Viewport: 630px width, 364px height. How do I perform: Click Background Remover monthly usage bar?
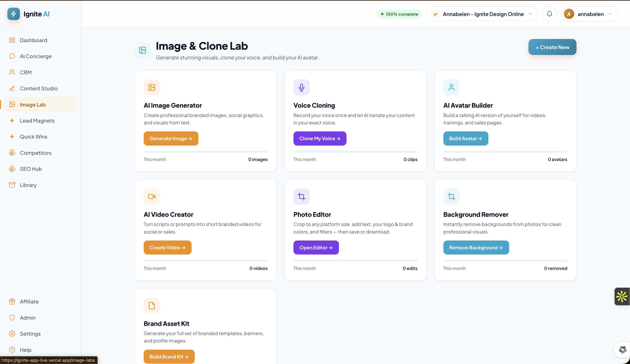[x=505, y=261]
